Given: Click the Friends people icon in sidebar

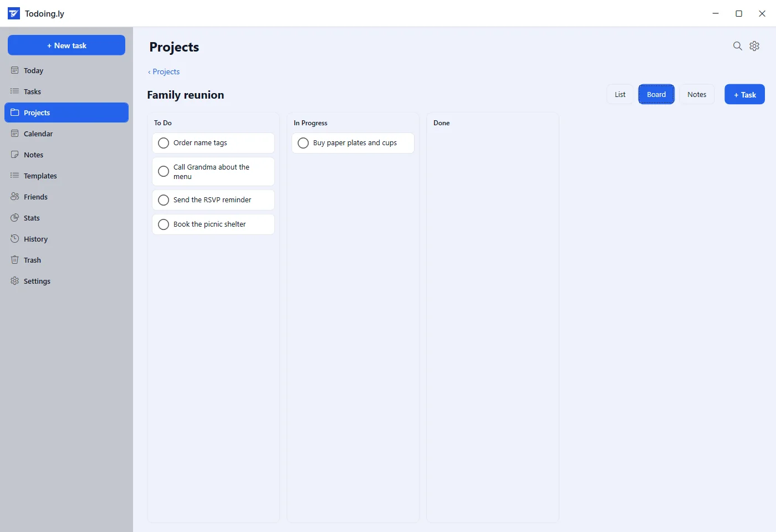Looking at the screenshot, I should point(15,197).
